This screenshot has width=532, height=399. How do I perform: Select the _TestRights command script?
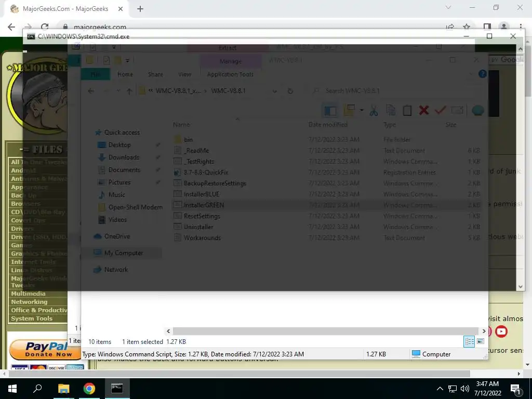point(199,162)
